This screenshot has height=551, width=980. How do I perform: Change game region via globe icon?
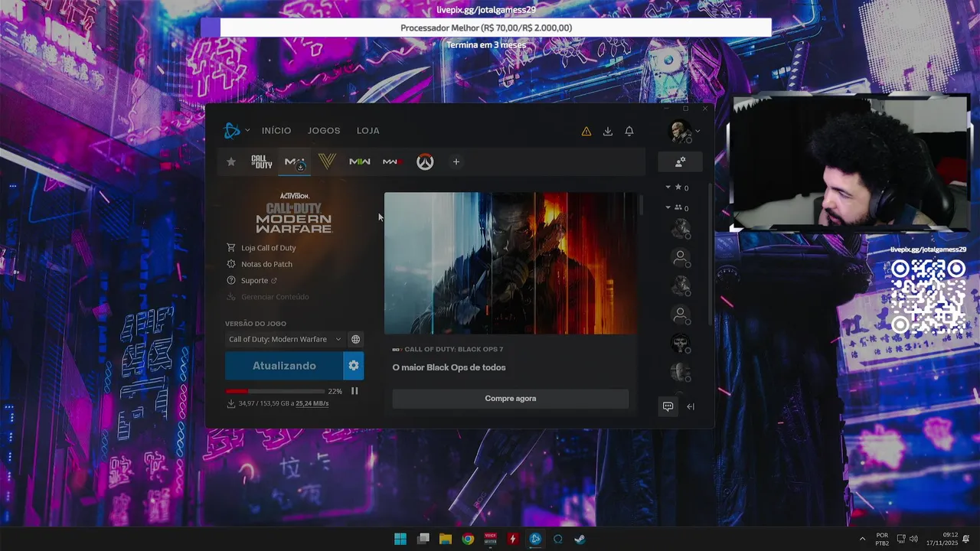356,339
